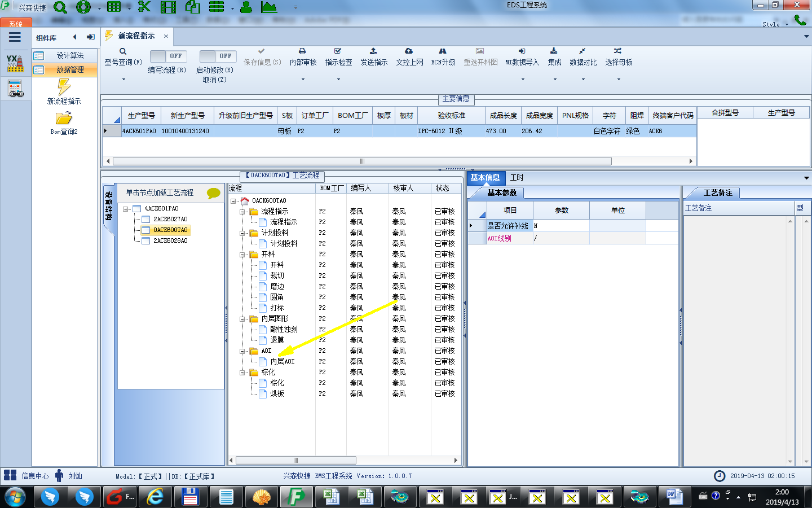Click the green scissors icon

click(x=144, y=7)
